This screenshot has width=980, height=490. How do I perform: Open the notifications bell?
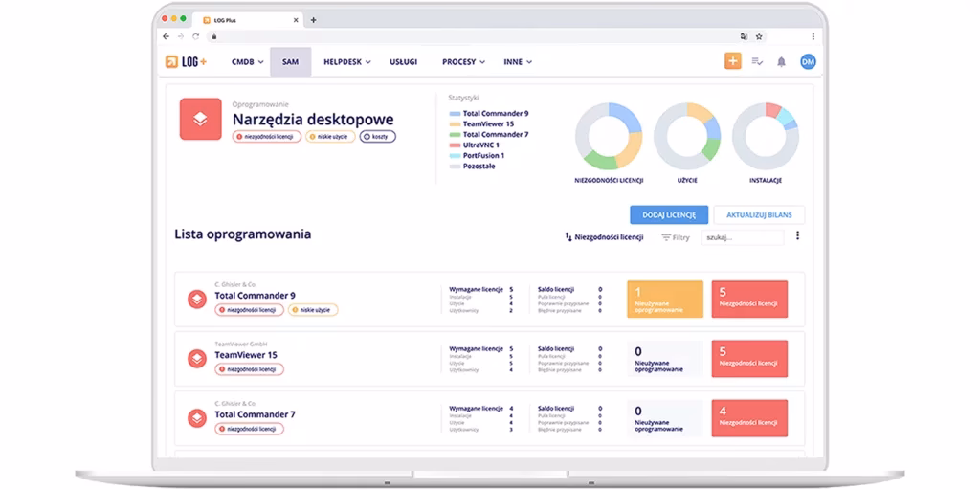(781, 62)
